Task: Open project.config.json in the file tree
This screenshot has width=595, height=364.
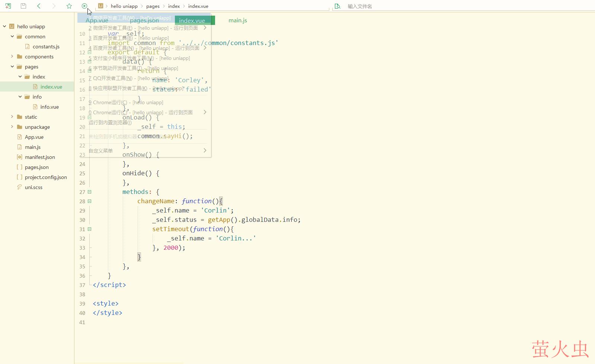Action: pos(46,177)
